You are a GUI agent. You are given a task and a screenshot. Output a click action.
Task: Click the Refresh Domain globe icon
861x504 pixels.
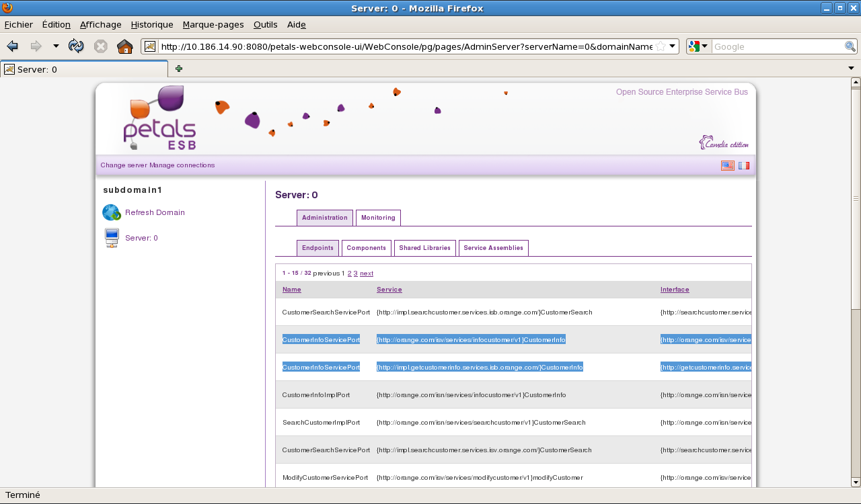tap(112, 212)
